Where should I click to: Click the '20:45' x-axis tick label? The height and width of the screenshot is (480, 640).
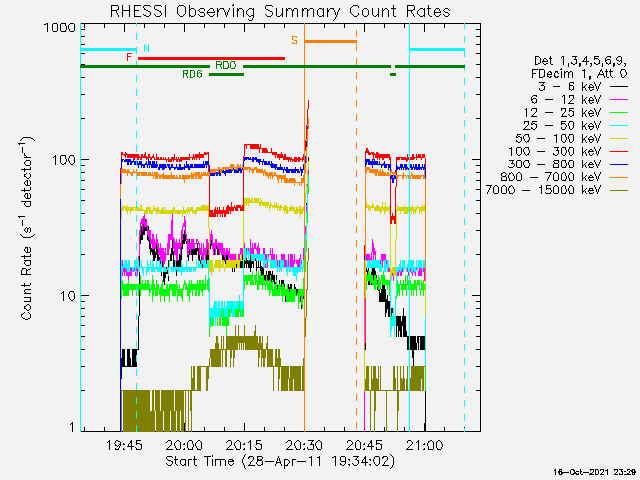point(364,445)
